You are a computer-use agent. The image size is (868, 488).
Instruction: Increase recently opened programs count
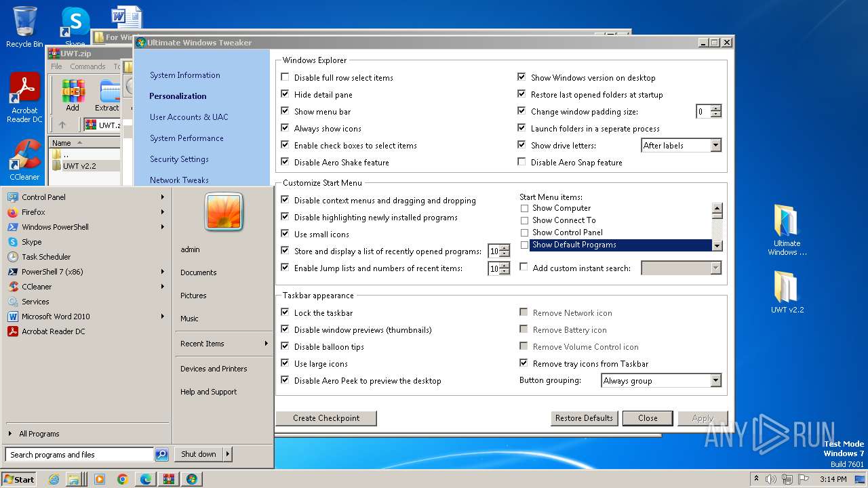click(504, 248)
